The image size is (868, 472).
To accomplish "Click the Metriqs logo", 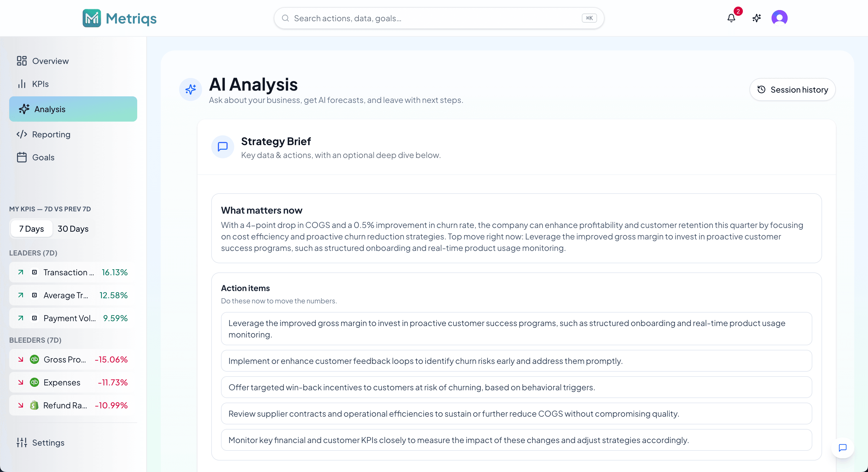I will click(x=120, y=18).
